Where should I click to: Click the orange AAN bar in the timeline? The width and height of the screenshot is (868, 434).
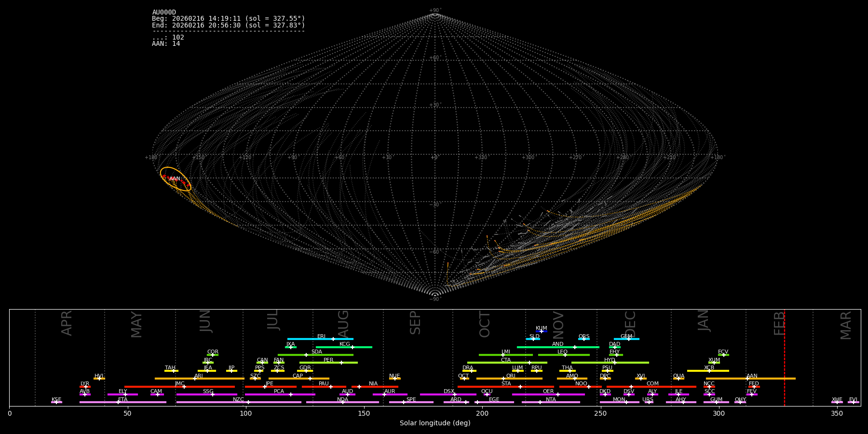click(x=751, y=379)
